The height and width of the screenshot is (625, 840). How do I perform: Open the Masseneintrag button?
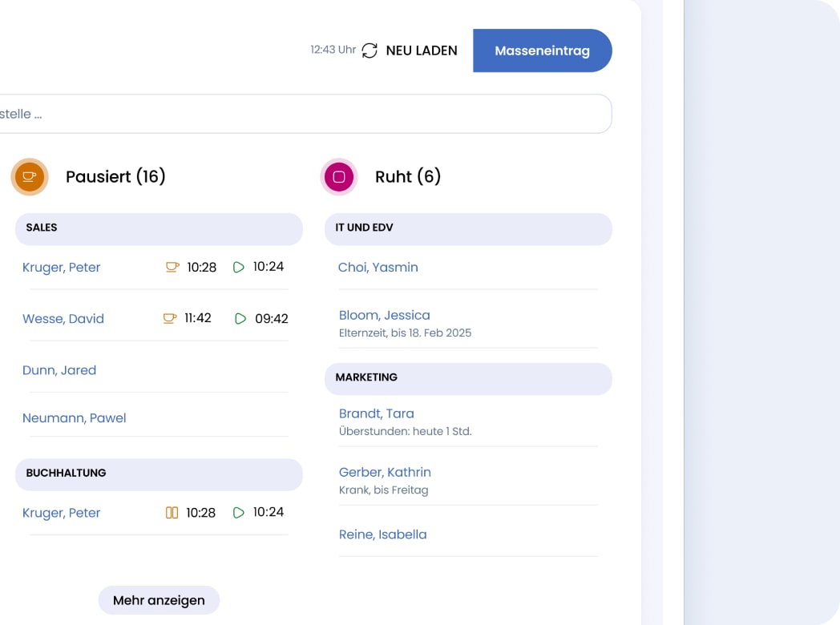[542, 50]
